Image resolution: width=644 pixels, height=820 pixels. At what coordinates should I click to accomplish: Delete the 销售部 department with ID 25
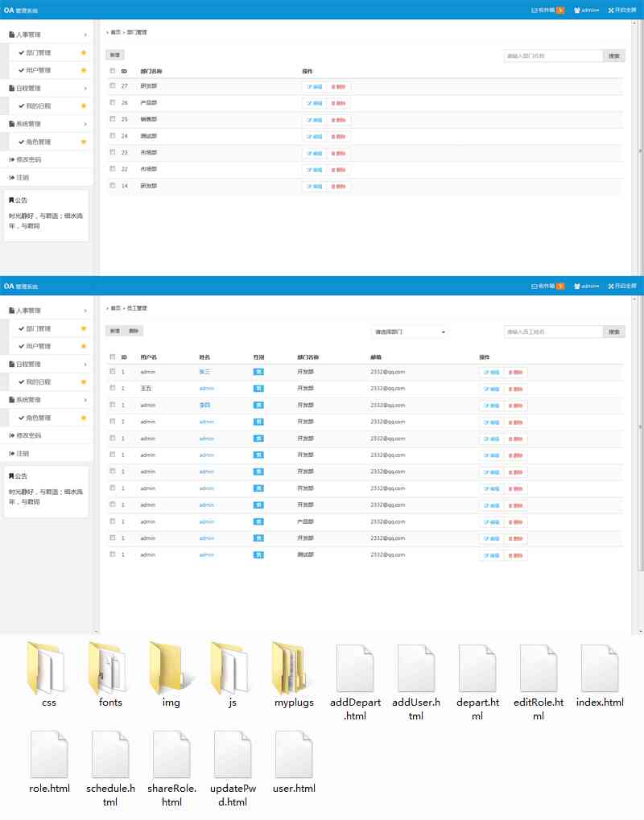coord(339,120)
